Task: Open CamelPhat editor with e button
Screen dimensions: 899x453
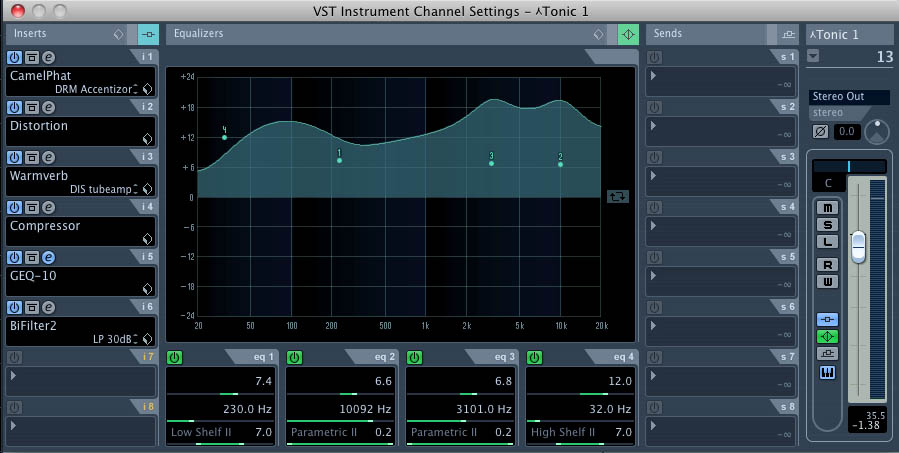Action: pos(49,57)
